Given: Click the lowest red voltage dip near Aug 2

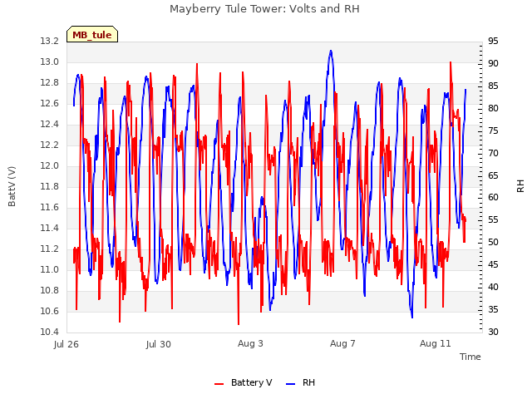Looking at the screenshot, I should (239, 323).
